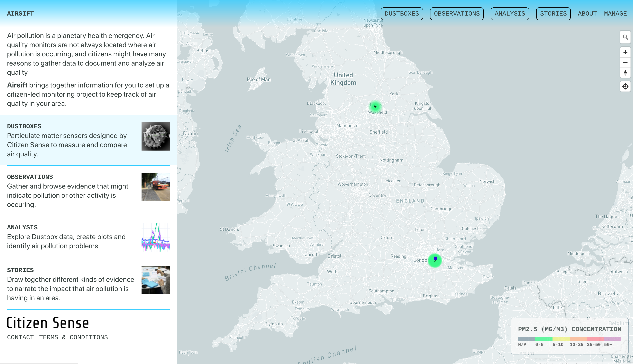Screen dimensions: 633x364
Task: Zoom in with the plus button
Action: [625, 52]
